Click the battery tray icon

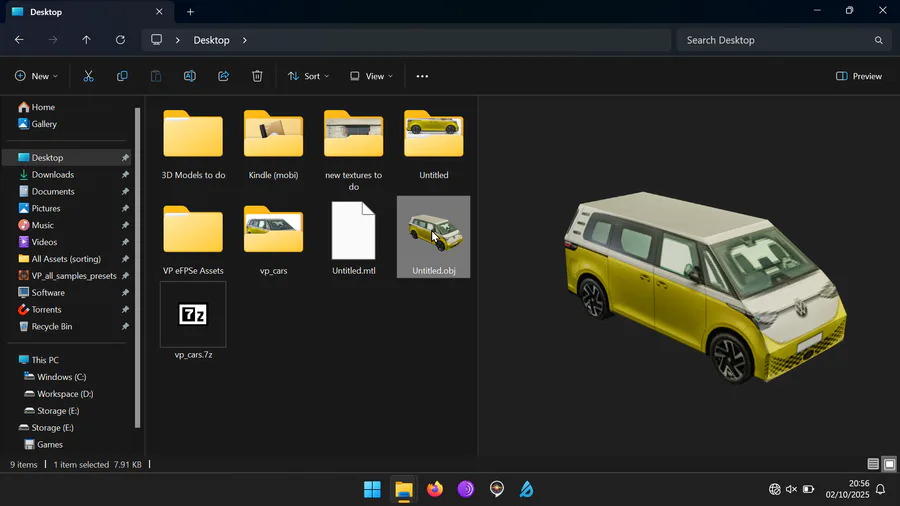[x=809, y=489]
